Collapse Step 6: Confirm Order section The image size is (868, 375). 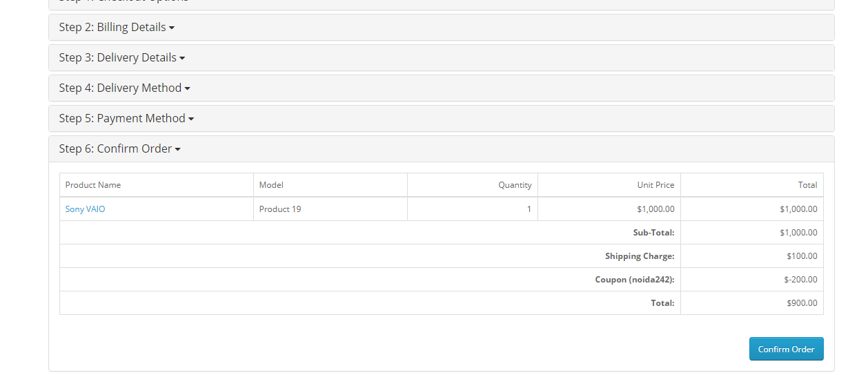pyautogui.click(x=119, y=148)
